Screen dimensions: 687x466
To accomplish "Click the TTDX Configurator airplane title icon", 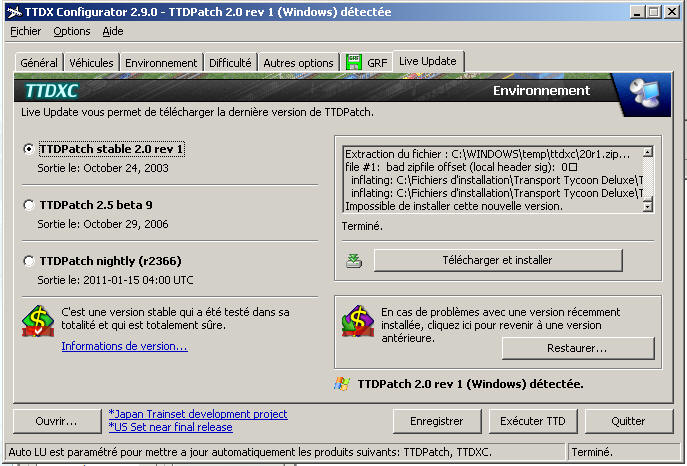I will (14, 12).
